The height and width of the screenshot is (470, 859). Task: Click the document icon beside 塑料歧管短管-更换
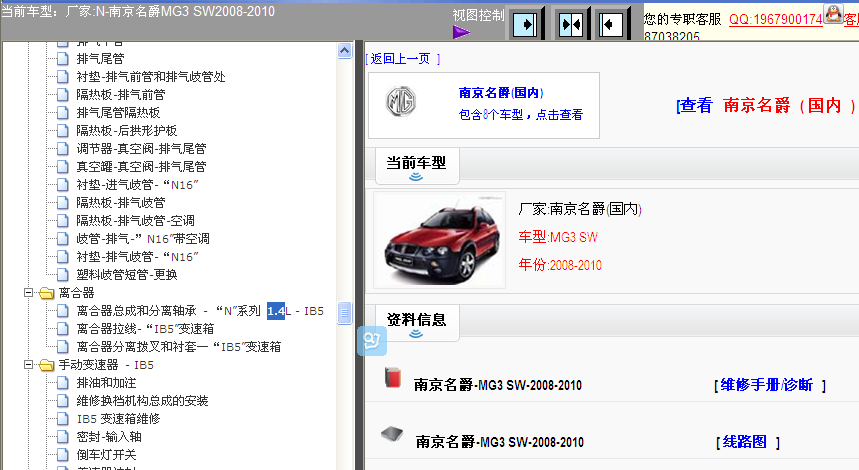pyautogui.click(x=63, y=274)
